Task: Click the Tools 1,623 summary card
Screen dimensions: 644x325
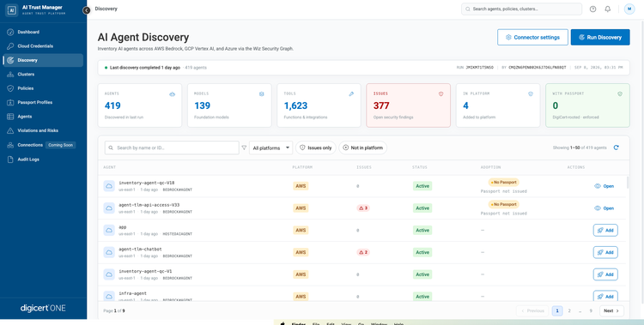Action: (319, 105)
